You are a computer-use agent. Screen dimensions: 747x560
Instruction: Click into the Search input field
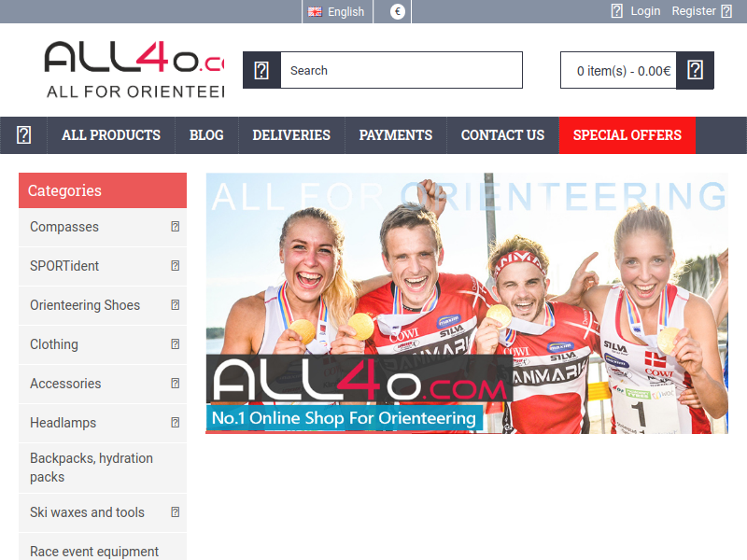(402, 71)
